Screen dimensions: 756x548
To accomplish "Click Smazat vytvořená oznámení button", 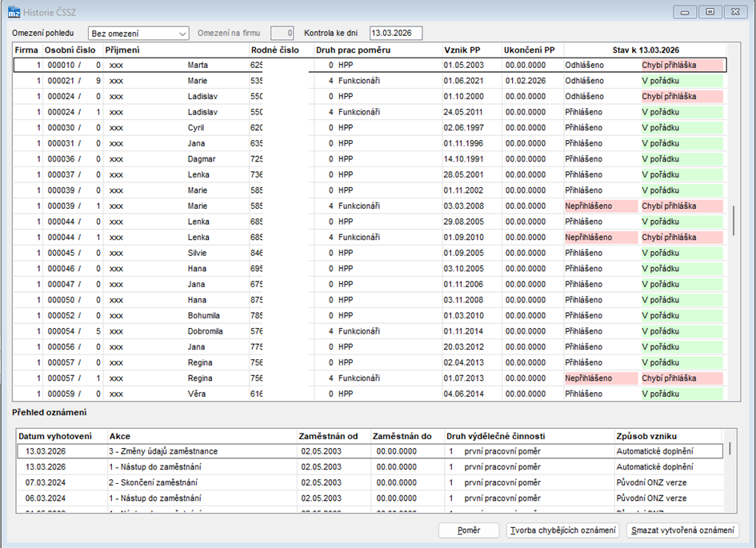I will (682, 530).
